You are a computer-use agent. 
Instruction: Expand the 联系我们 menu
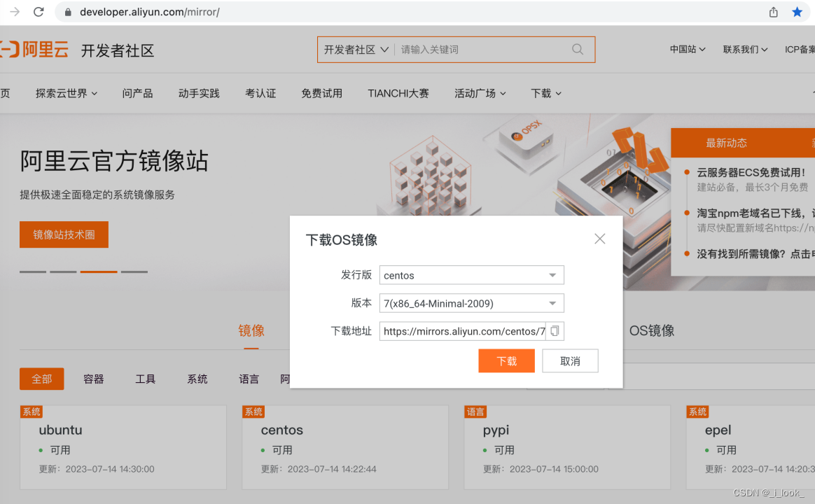[745, 50]
